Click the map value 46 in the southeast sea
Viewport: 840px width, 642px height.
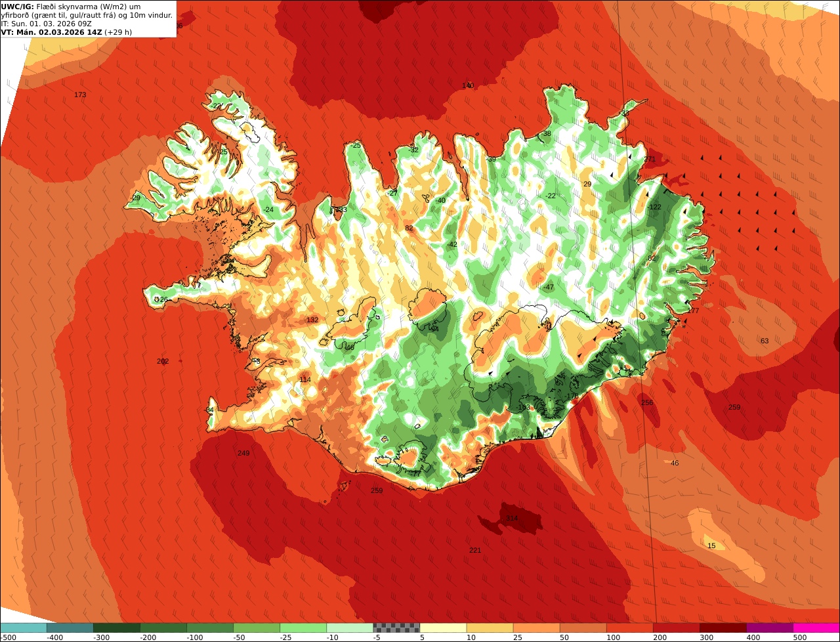click(x=675, y=463)
